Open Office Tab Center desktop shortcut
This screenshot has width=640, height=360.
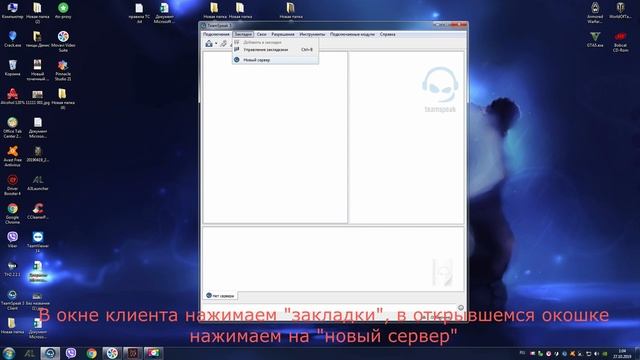click(12, 127)
